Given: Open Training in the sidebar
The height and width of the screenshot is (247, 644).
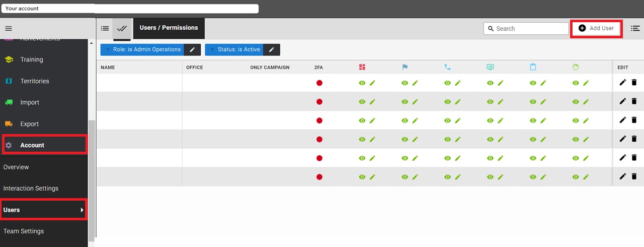Looking at the screenshot, I should (32, 59).
